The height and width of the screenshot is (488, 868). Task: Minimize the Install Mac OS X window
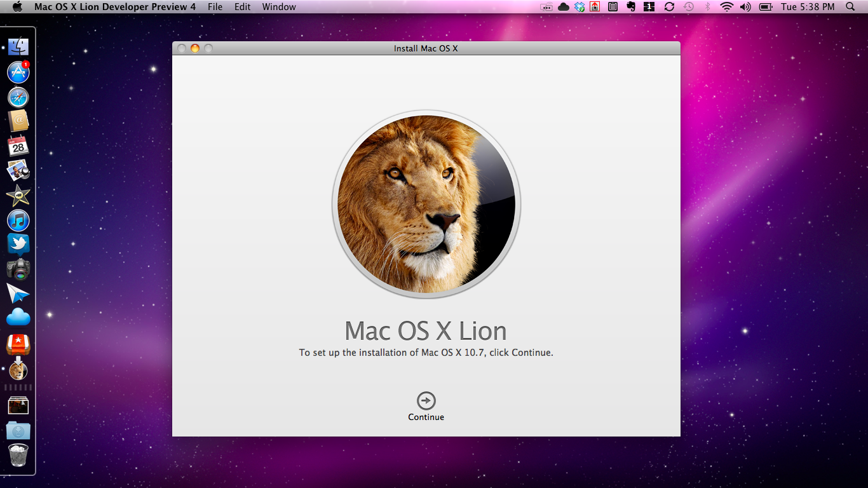pyautogui.click(x=195, y=48)
